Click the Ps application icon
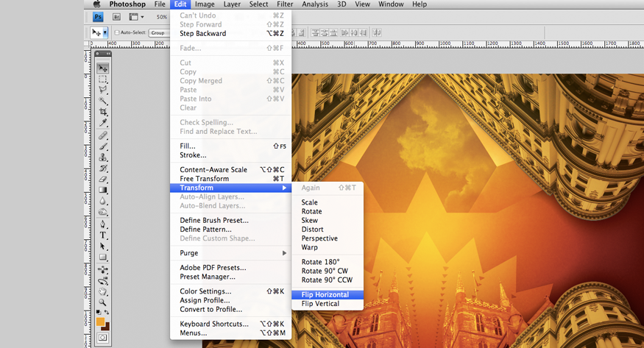 98,17
